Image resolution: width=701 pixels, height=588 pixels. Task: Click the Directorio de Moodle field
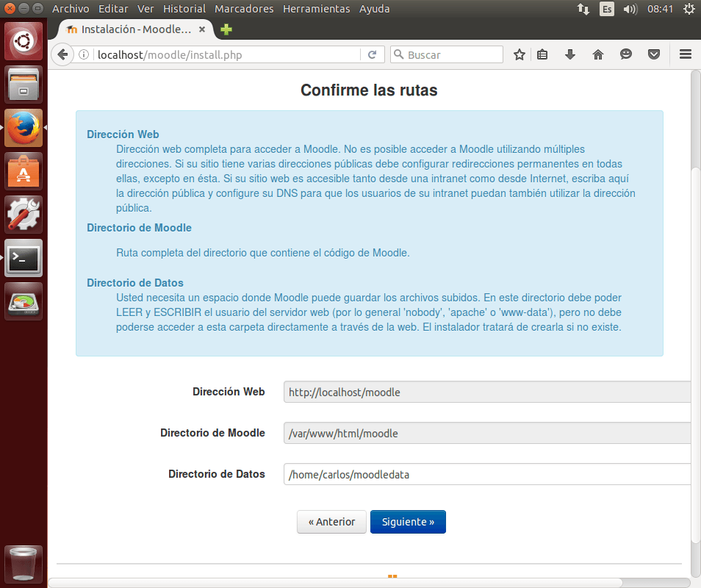coord(487,434)
